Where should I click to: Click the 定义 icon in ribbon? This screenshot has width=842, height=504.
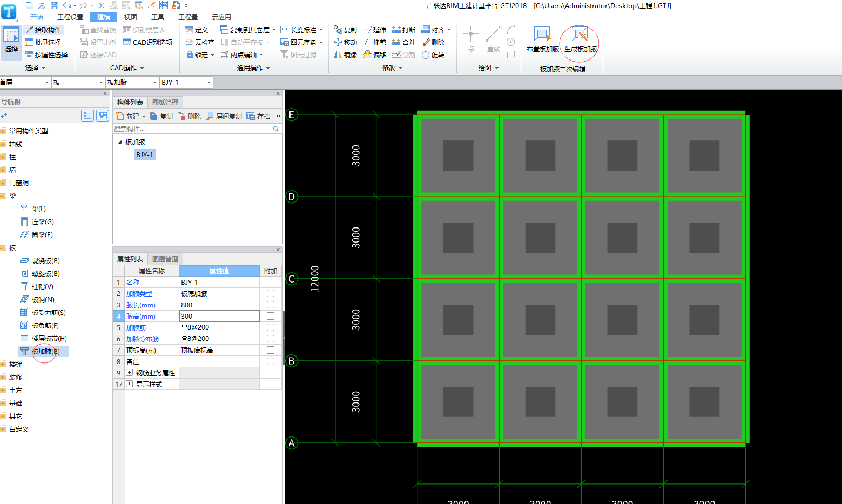pos(189,30)
